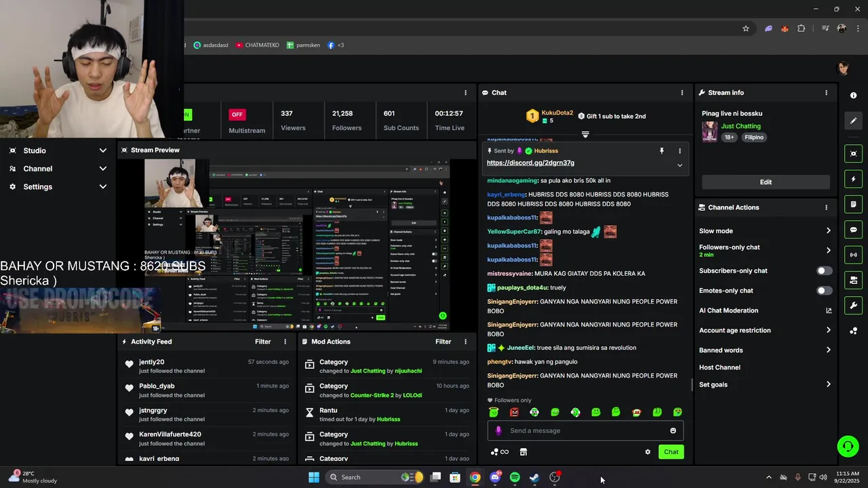Open AI Chat Moderation external link

point(828,310)
